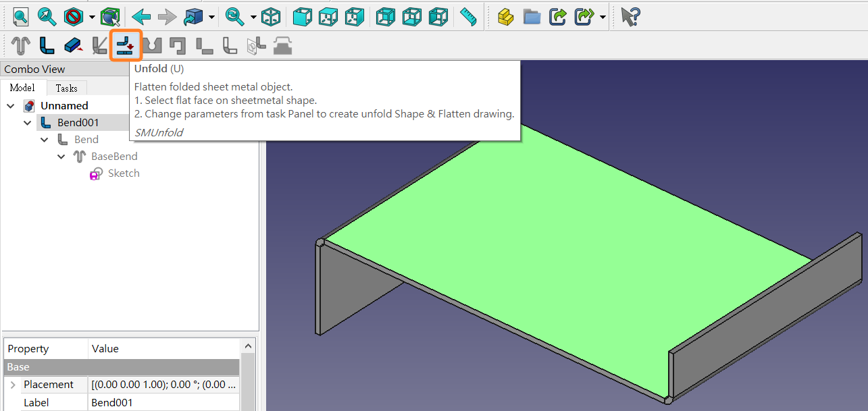Click the Label value Bend001
The height and width of the screenshot is (411, 868).
pyautogui.click(x=164, y=403)
